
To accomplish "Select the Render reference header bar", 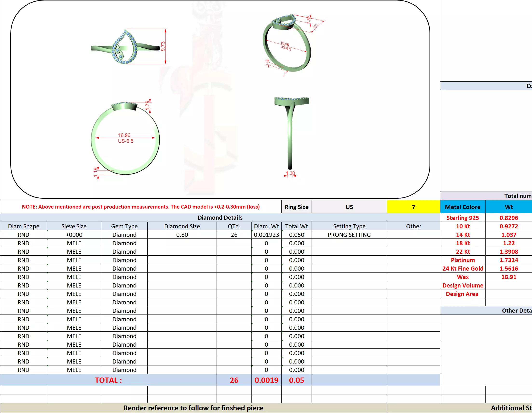I will point(193,408).
